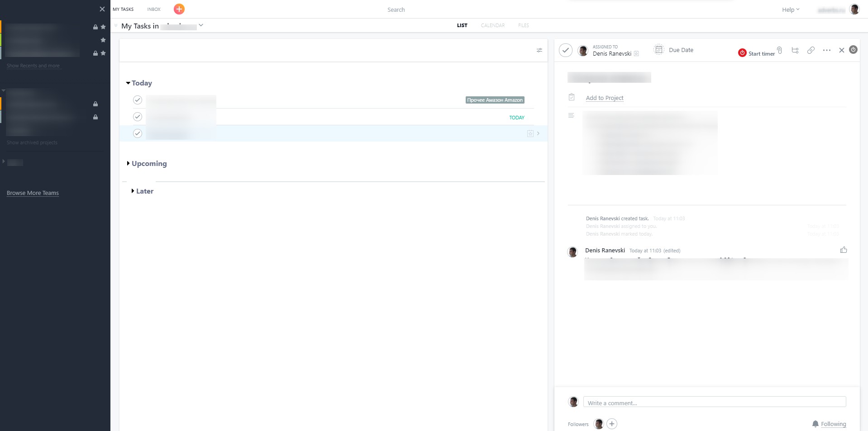868x431 pixels.
Task: Click the red Start timer icon
Action: [742, 53]
